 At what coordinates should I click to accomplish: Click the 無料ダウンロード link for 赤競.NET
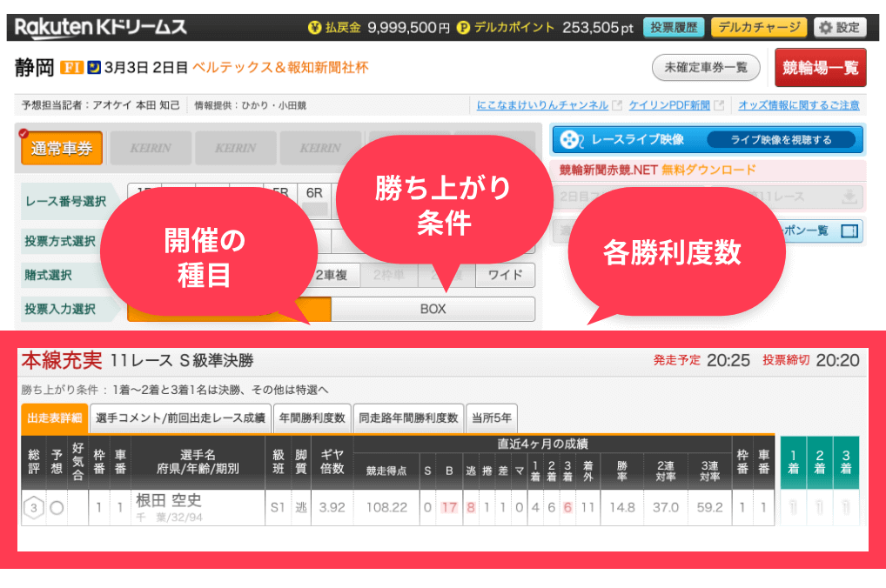708,170
